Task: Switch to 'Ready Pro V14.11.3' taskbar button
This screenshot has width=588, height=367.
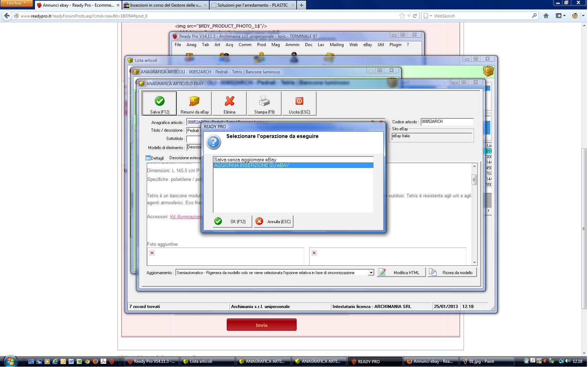Action: coord(151,361)
